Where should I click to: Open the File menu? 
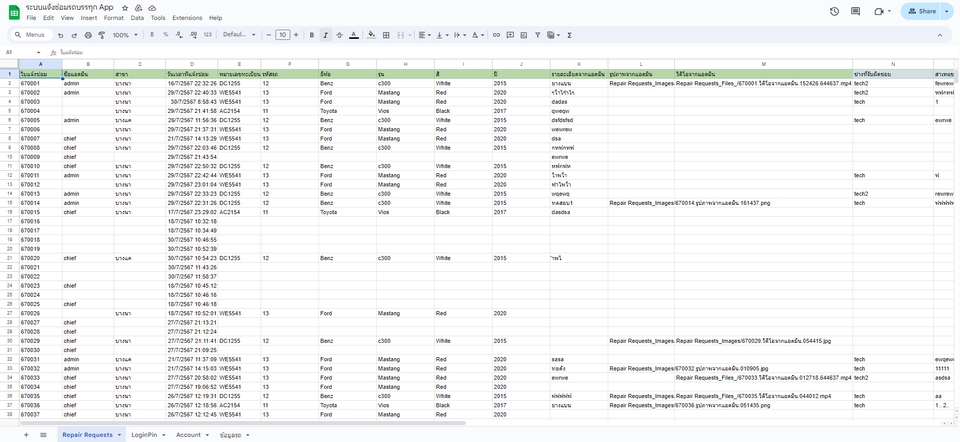pyautogui.click(x=31, y=18)
